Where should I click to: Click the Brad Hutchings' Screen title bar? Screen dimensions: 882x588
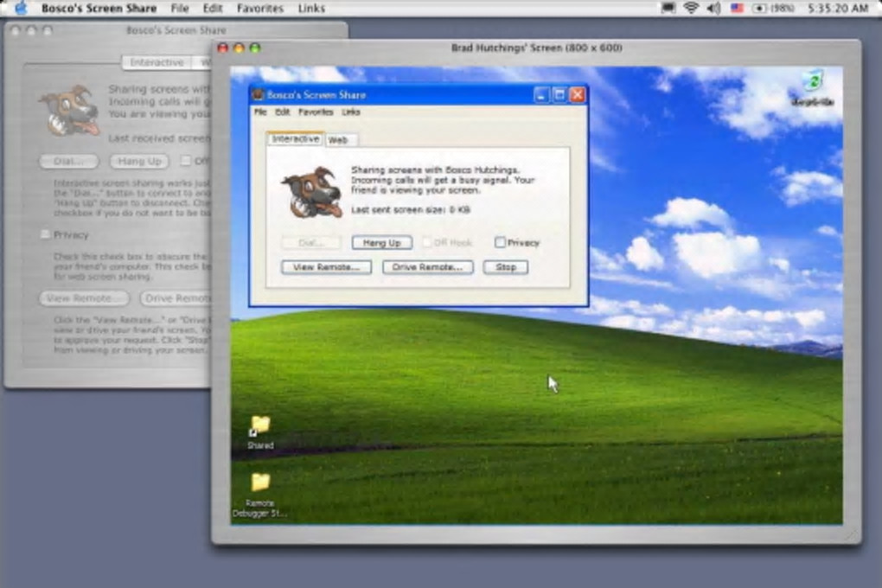click(537, 48)
